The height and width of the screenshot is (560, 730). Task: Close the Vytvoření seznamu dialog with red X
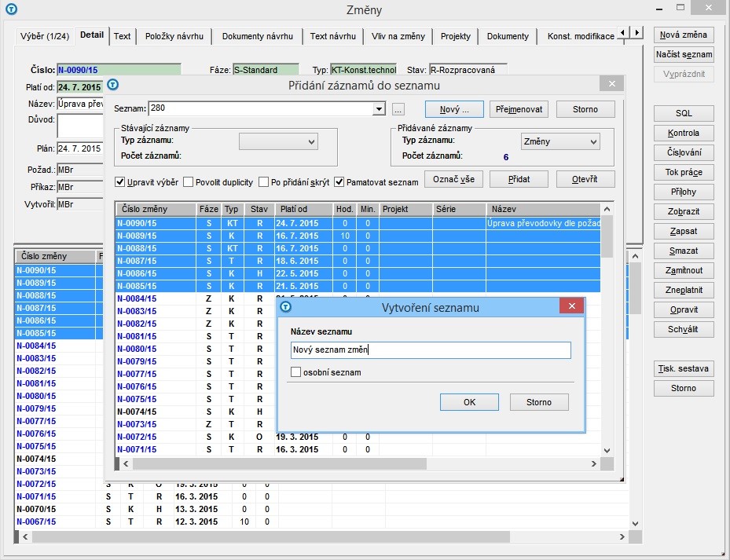[x=572, y=306]
